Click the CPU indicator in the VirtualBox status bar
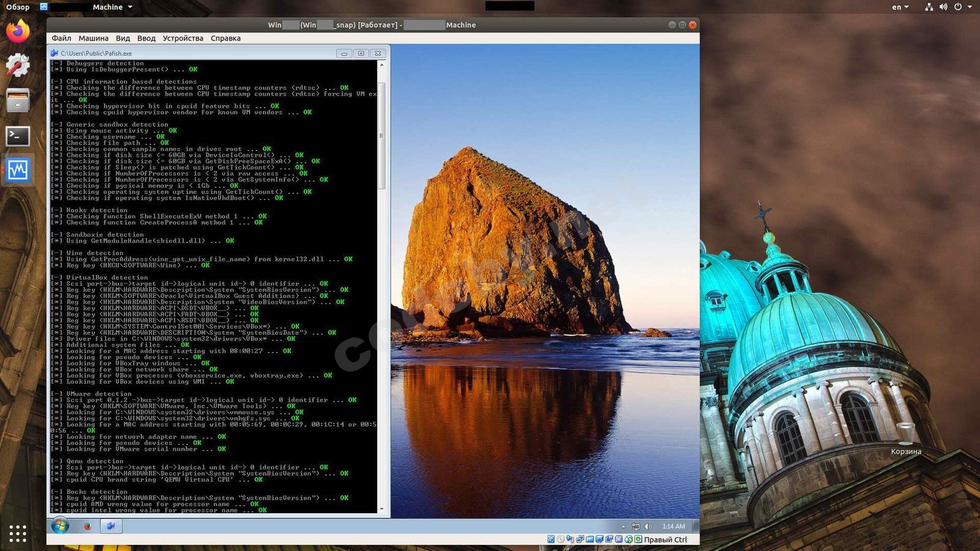The height and width of the screenshot is (551, 980). pos(619,539)
